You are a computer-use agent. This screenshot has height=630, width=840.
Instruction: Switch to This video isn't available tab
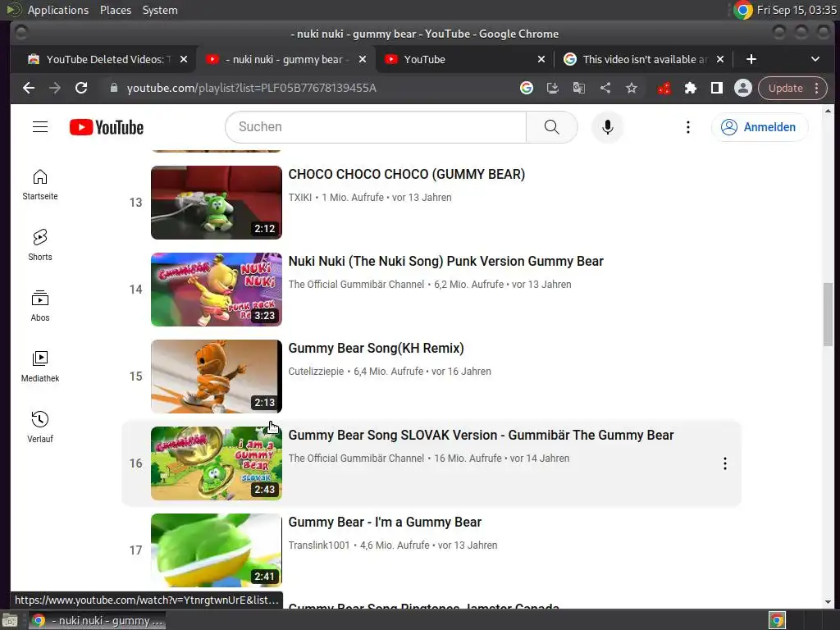point(645,59)
